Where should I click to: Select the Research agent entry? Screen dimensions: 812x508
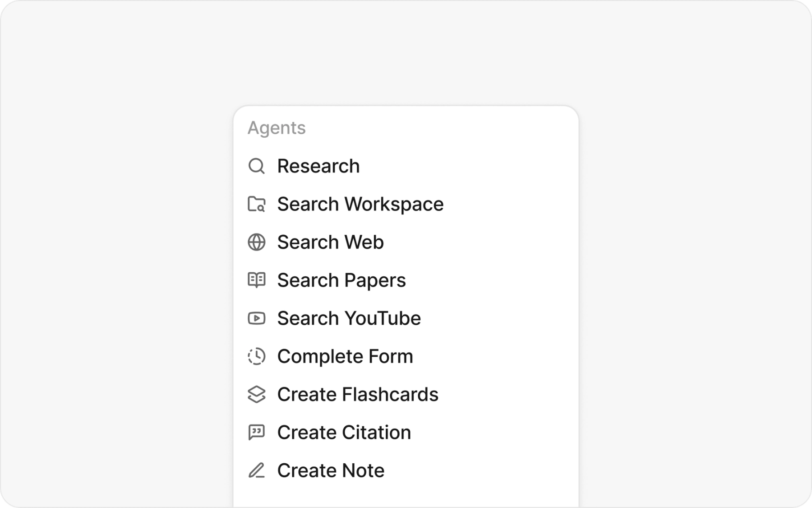pyautogui.click(x=318, y=166)
